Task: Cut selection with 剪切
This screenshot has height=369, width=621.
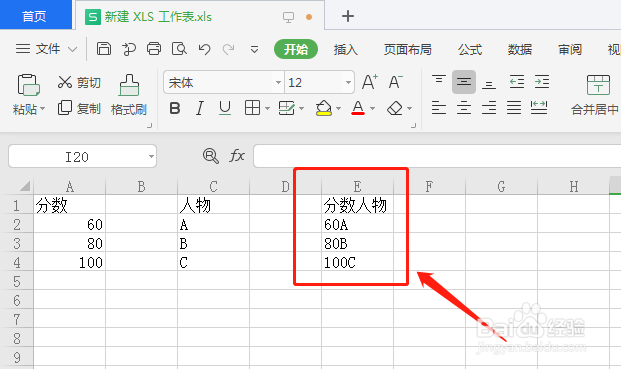Action: [79, 82]
